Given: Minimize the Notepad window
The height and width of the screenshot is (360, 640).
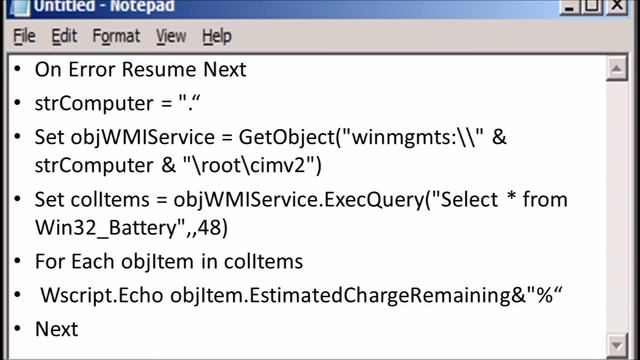Looking at the screenshot, I should 569,7.
